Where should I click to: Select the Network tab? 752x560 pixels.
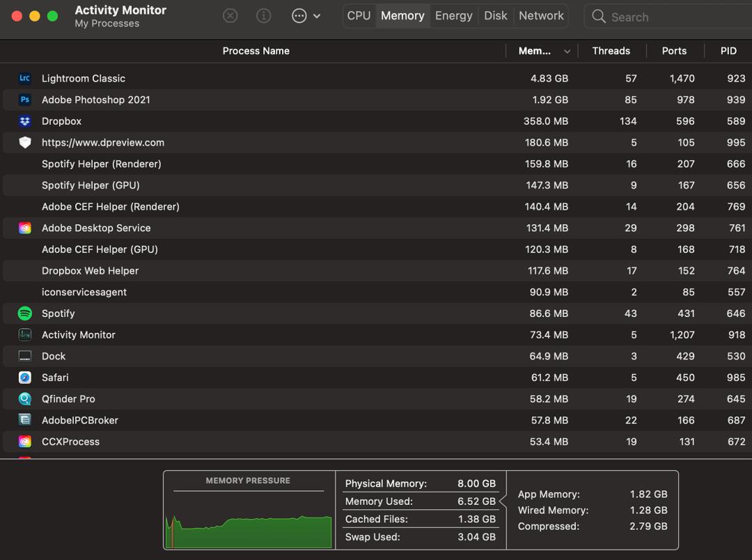(541, 16)
